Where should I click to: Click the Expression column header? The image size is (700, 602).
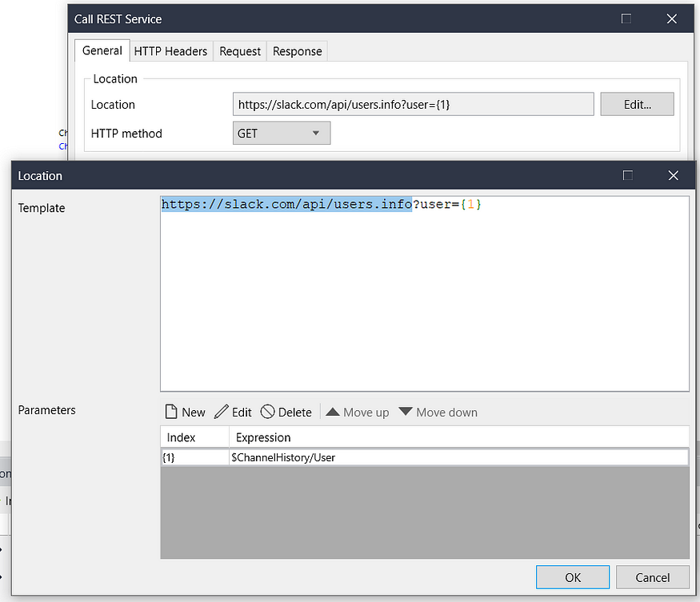point(459,437)
